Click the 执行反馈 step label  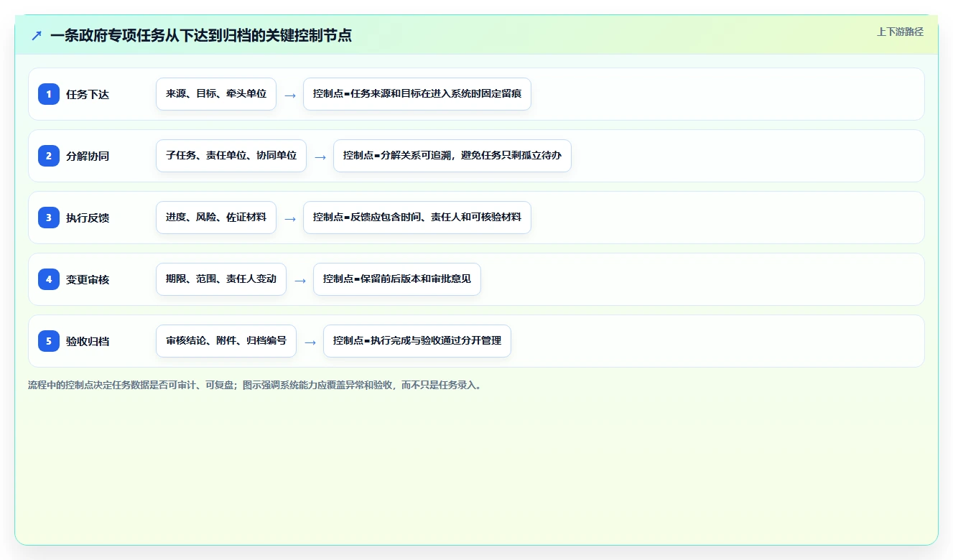coord(88,218)
